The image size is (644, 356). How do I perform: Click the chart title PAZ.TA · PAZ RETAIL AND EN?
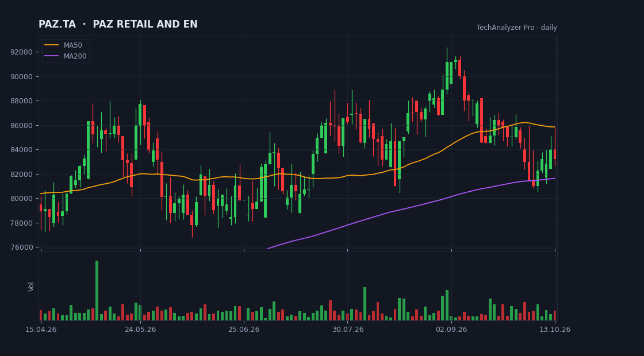(118, 25)
